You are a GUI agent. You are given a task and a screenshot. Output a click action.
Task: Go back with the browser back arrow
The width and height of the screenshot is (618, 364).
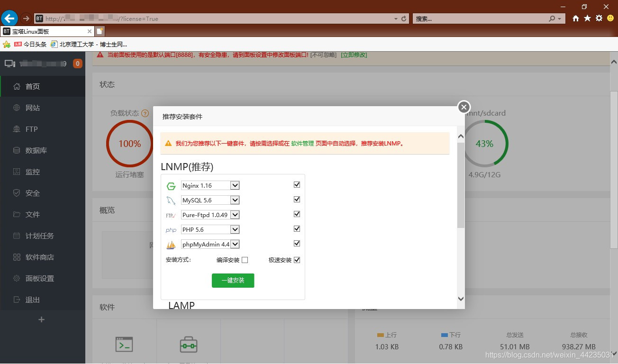(x=9, y=18)
